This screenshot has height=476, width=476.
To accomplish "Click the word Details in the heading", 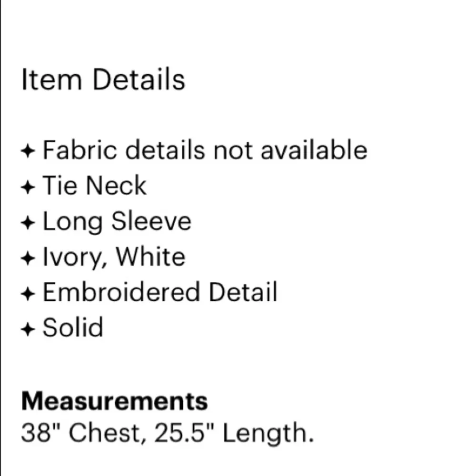I will [x=139, y=79].
